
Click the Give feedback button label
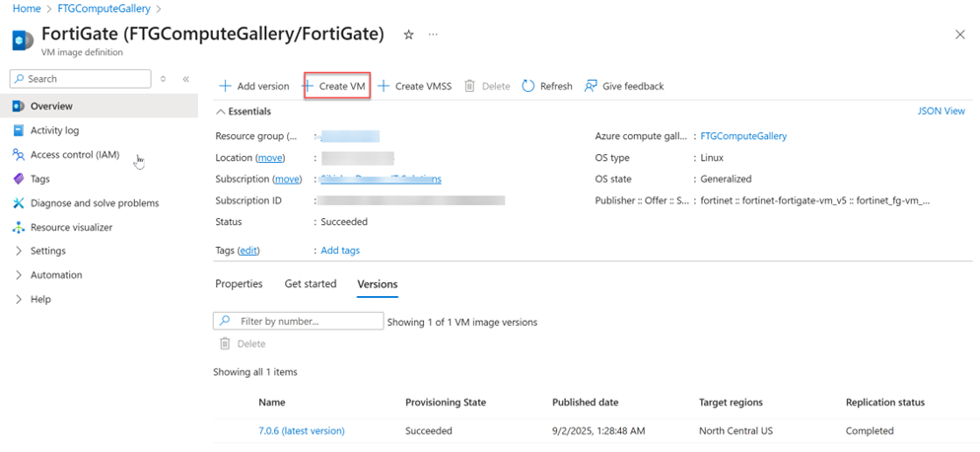click(x=633, y=87)
